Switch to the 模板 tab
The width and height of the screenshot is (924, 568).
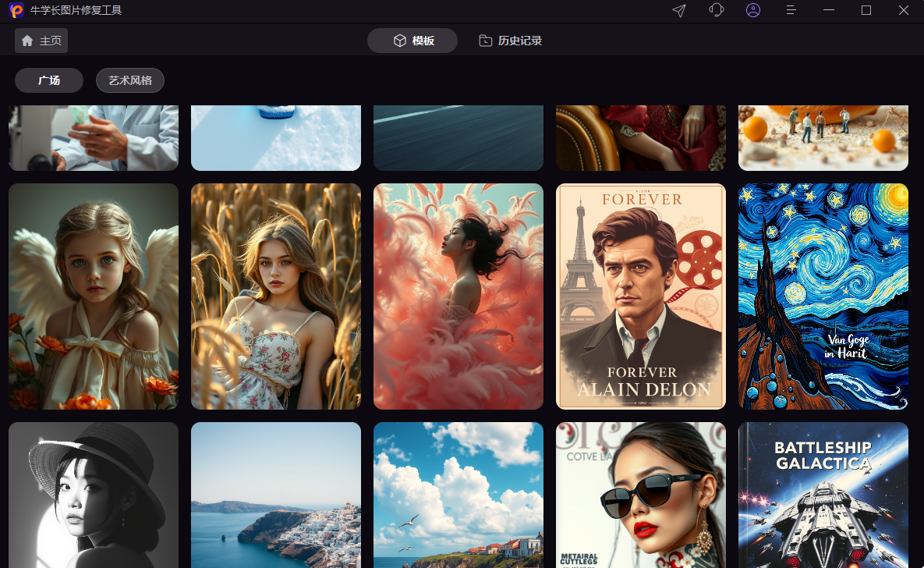coord(412,41)
